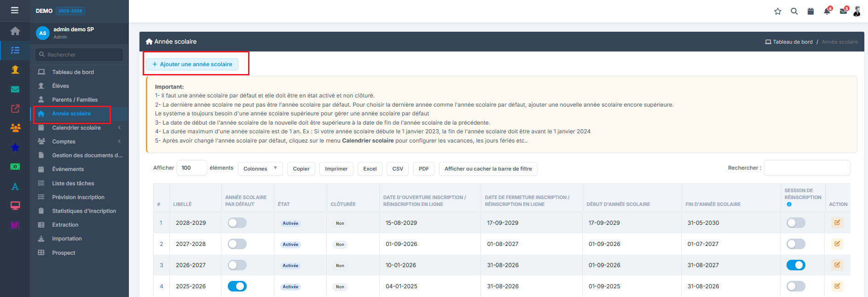Click the home icon in left rail
This screenshot has width=868, height=297.
(15, 31)
